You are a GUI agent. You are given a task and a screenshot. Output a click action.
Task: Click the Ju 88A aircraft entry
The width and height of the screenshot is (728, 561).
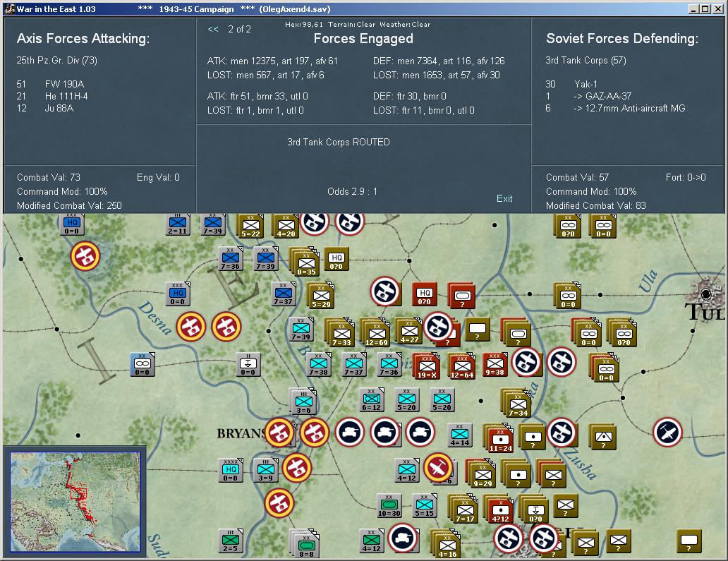coord(59,108)
